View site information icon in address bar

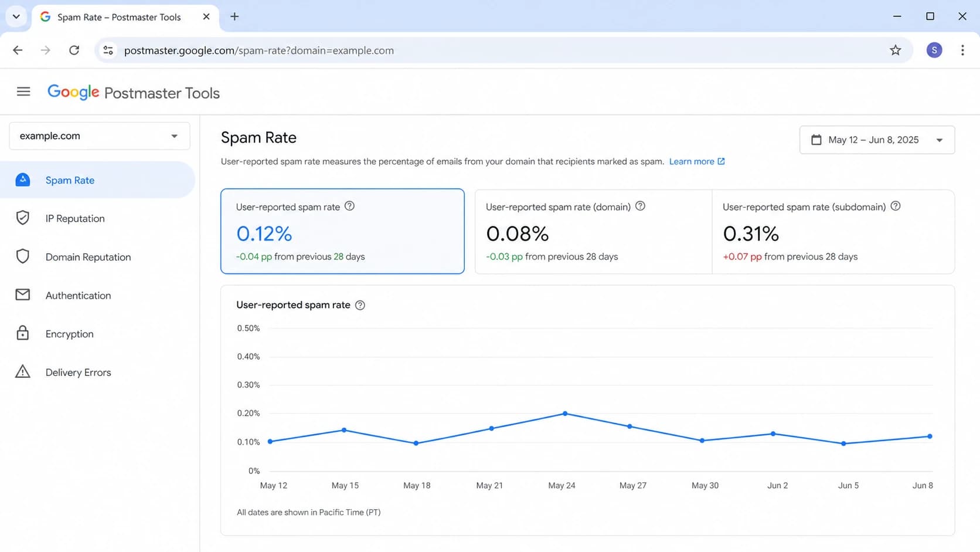[x=108, y=50]
